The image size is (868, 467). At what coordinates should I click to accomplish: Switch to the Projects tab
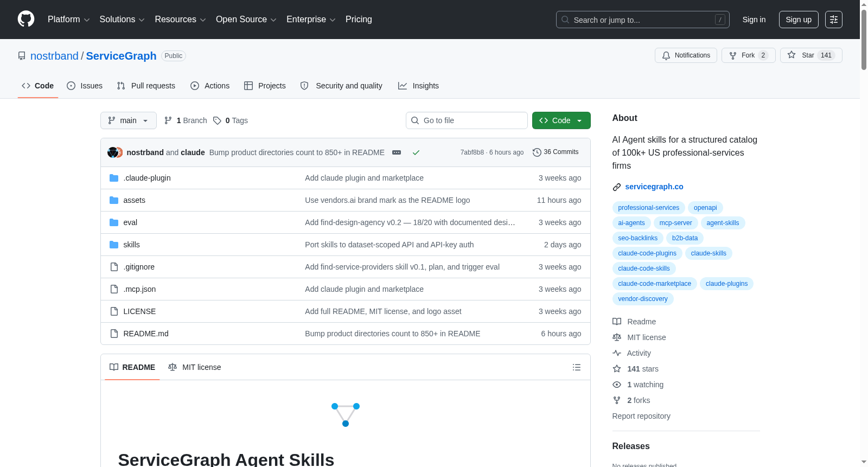(265, 86)
